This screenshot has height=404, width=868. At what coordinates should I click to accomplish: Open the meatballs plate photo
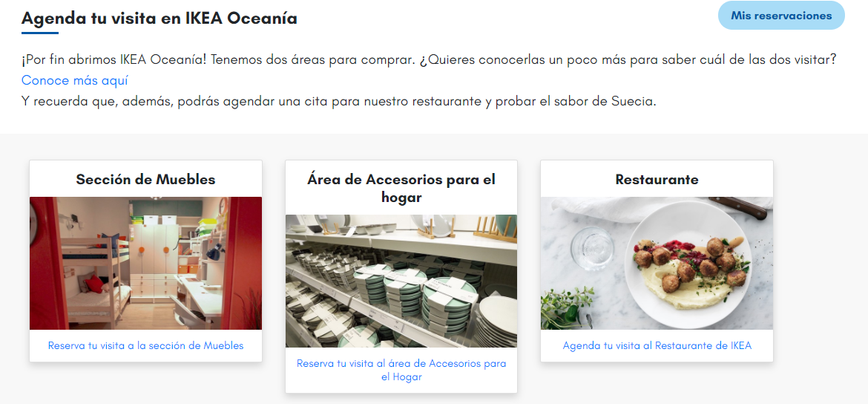point(657,263)
